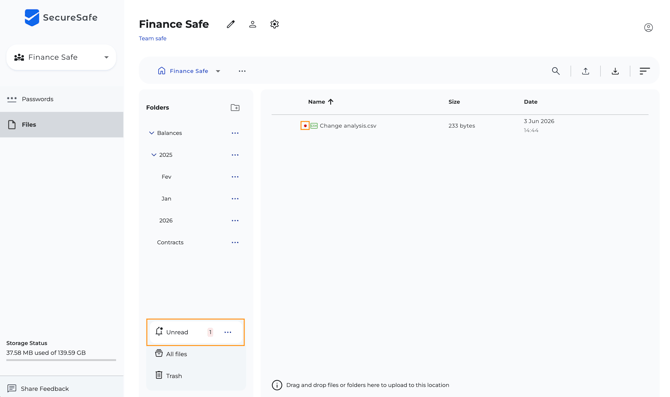
Task: Select the Change analysis.csv unread marker
Action: (305, 126)
